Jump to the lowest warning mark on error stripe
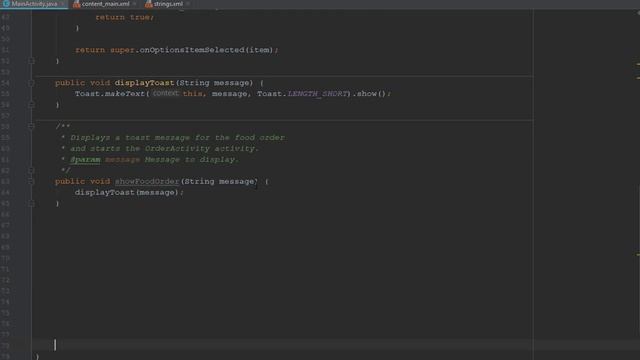 [638, 255]
